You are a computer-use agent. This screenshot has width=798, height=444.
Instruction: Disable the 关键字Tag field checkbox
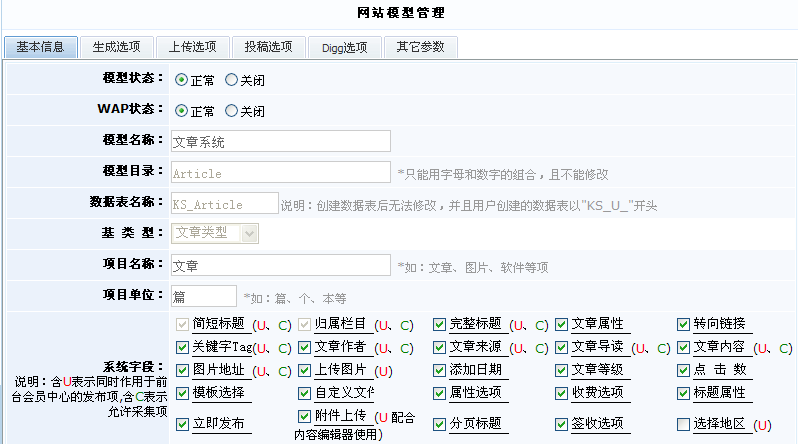tap(182, 348)
